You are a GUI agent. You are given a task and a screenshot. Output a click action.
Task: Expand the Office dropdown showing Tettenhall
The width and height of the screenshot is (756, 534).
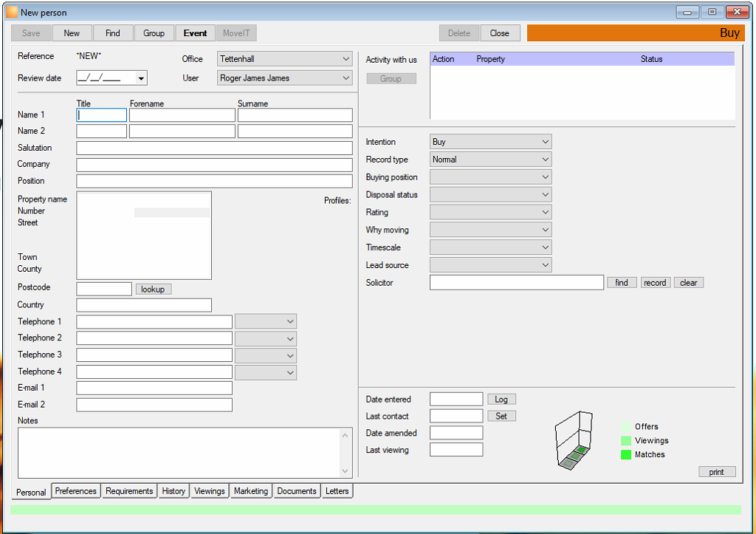[284, 59]
